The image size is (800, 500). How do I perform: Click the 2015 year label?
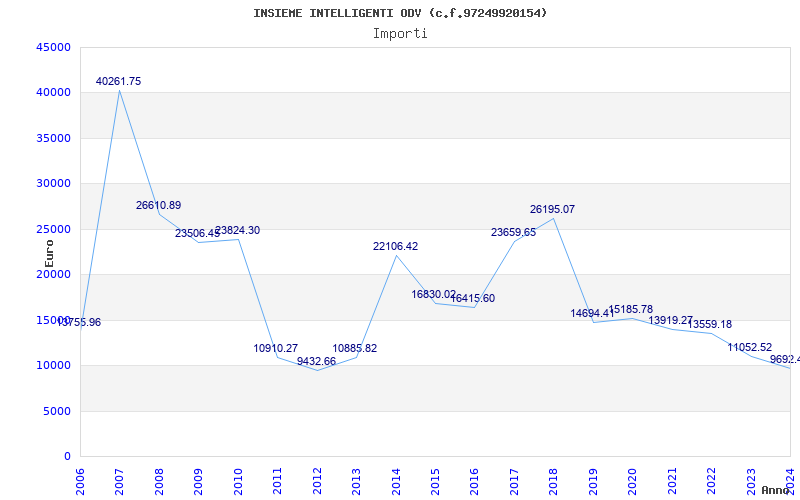[x=435, y=481]
